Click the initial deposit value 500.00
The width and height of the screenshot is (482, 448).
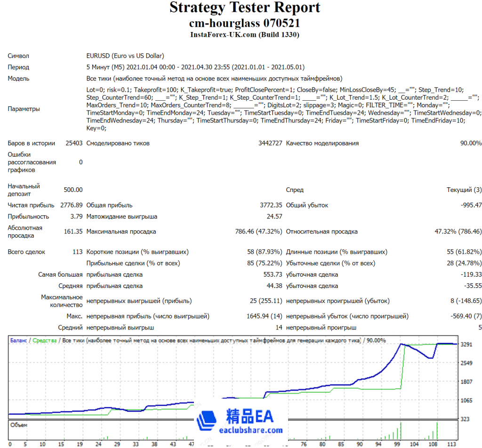[x=73, y=190]
